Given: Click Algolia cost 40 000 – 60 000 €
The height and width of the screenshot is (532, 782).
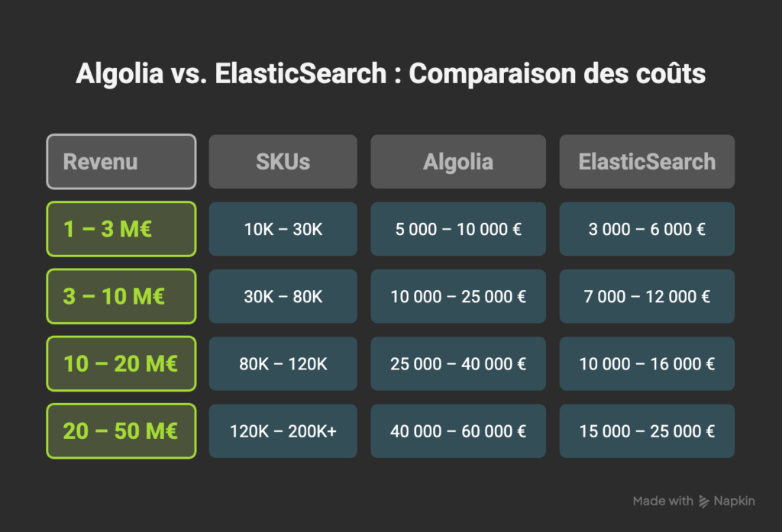Looking at the screenshot, I should (458, 431).
